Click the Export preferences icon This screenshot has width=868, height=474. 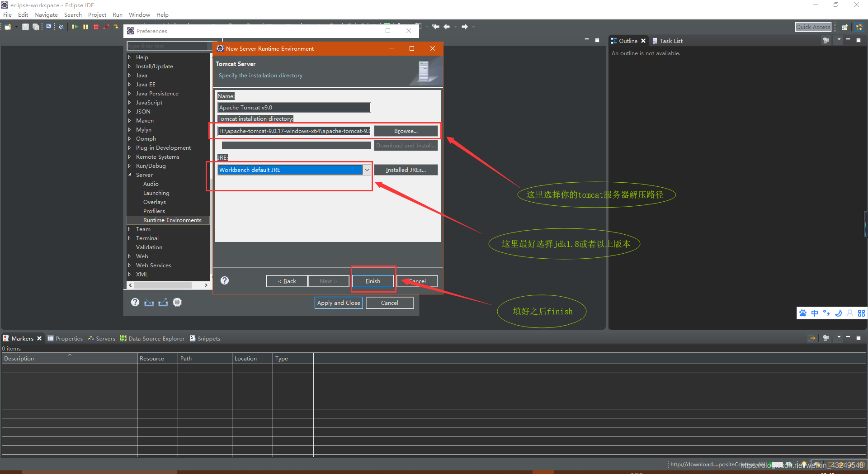[x=163, y=302]
